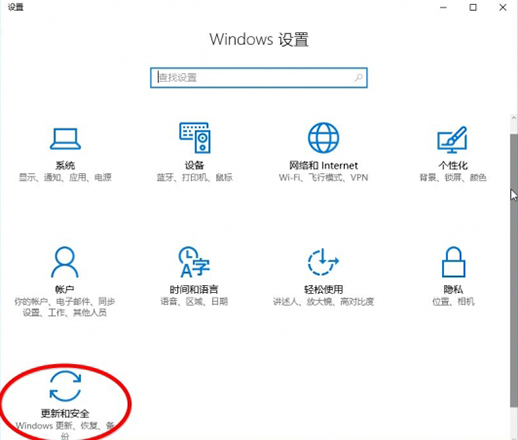
Task: Open the 网络和 Internet globe icon
Action: [x=323, y=138]
